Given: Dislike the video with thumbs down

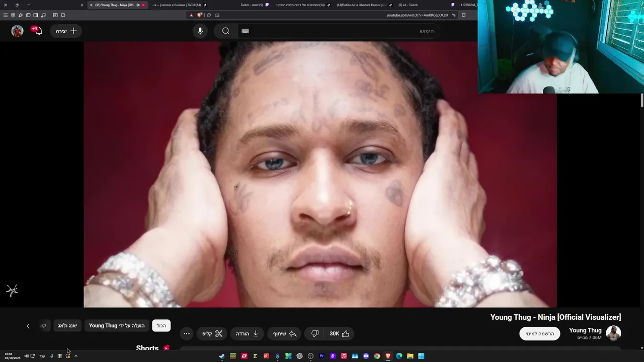Looking at the screenshot, I should click(315, 333).
